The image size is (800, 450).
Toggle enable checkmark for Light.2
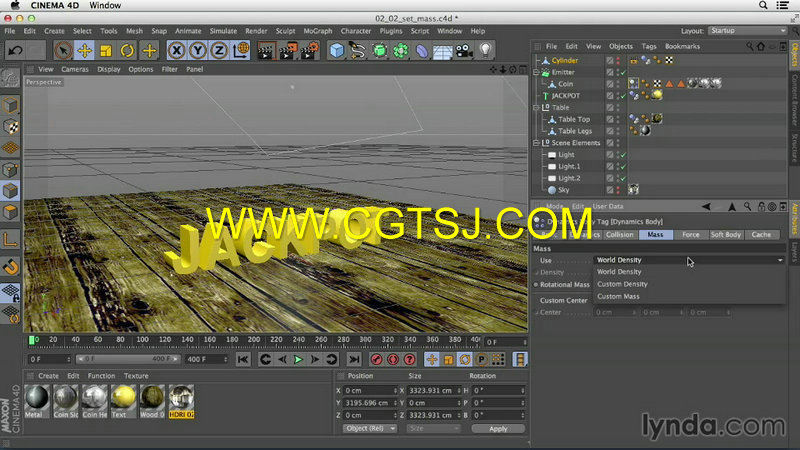(x=623, y=179)
